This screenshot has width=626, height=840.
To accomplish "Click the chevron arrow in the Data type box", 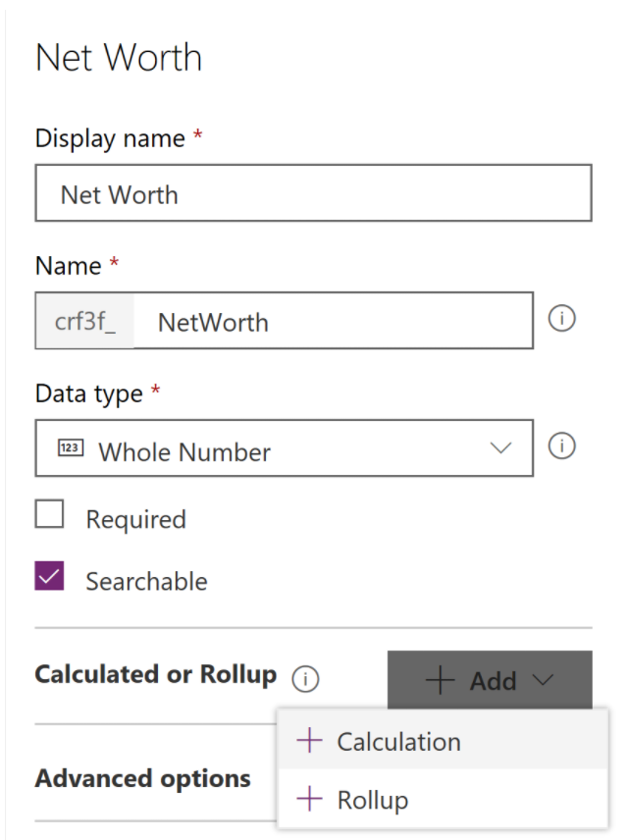I will click(x=500, y=448).
